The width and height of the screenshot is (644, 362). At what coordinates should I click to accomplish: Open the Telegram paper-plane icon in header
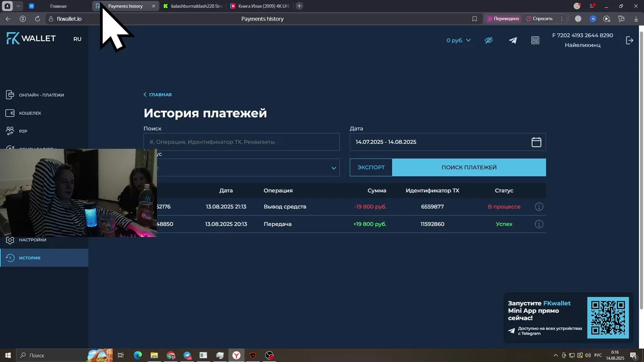click(x=513, y=40)
